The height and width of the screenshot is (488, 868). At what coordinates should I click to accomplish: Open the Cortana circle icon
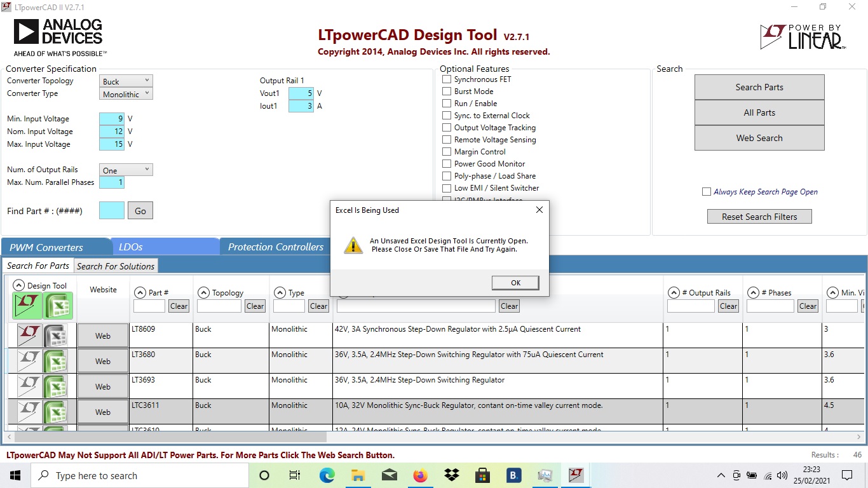264,475
